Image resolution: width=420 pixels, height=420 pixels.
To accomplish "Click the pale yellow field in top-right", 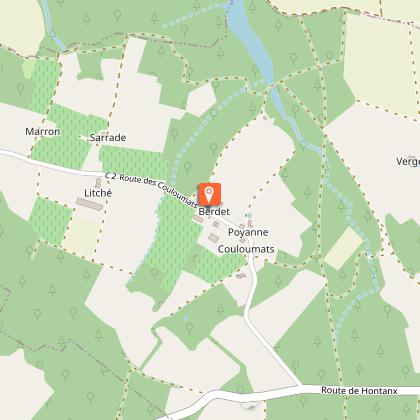I will pyautogui.click(x=381, y=63).
